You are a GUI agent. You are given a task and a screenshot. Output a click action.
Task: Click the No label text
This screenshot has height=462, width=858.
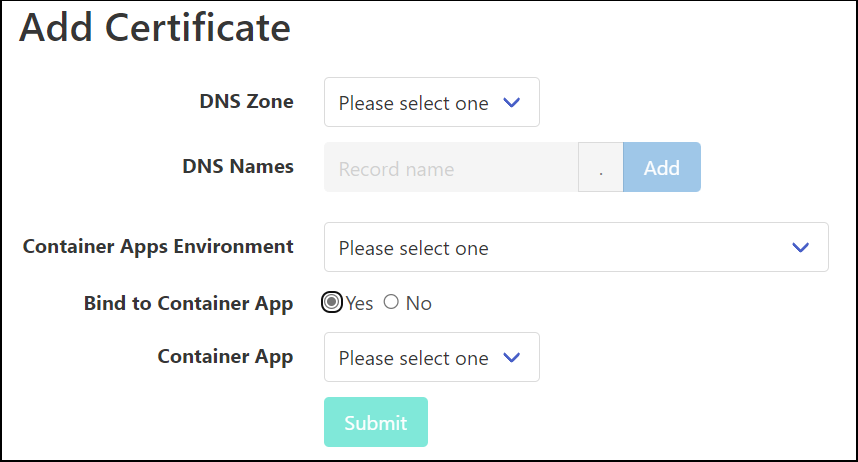418,303
